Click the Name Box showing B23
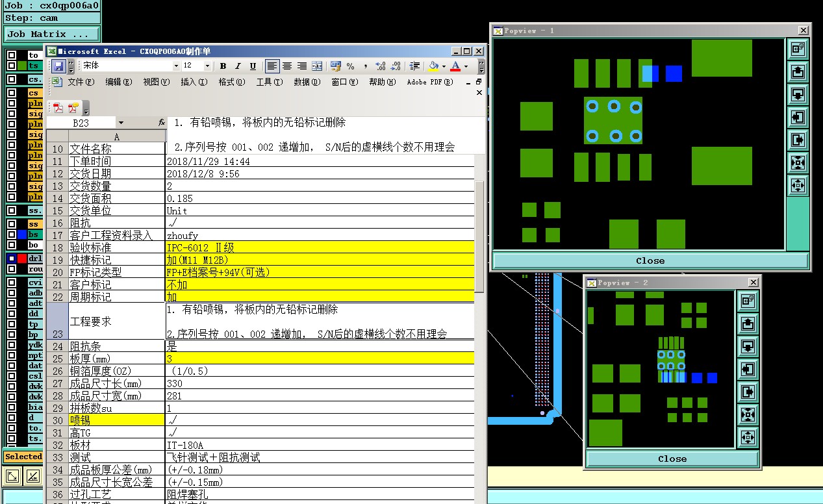 click(81, 123)
